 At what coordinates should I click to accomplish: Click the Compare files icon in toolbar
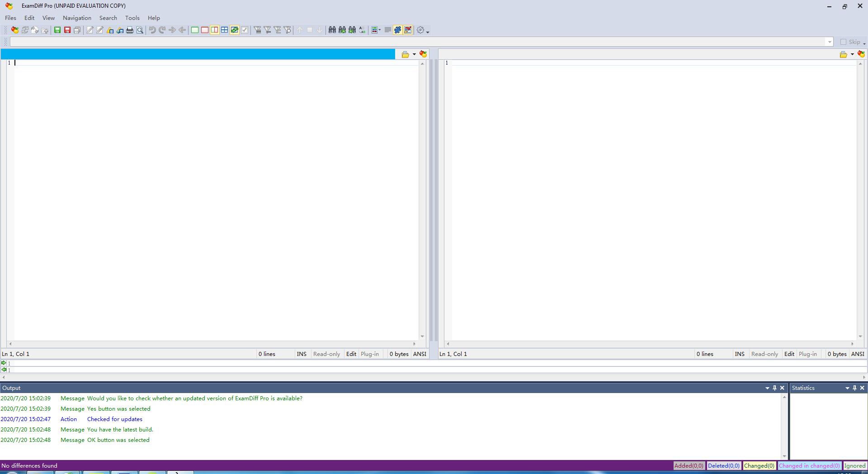[15, 30]
